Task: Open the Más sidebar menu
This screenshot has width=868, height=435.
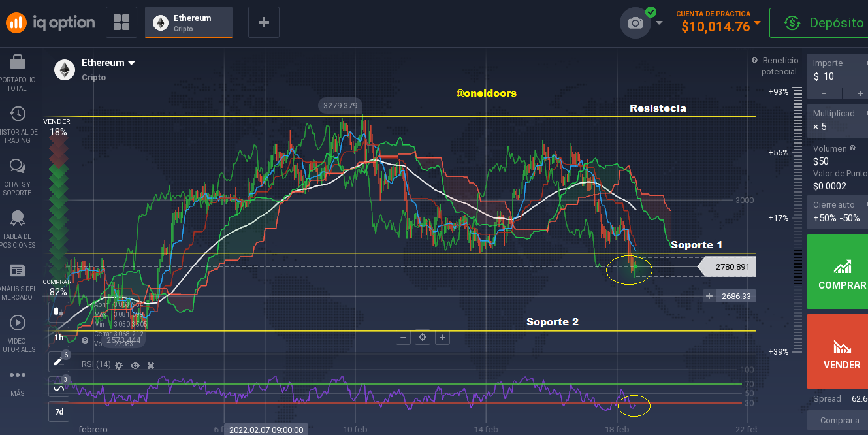Action: point(18,383)
